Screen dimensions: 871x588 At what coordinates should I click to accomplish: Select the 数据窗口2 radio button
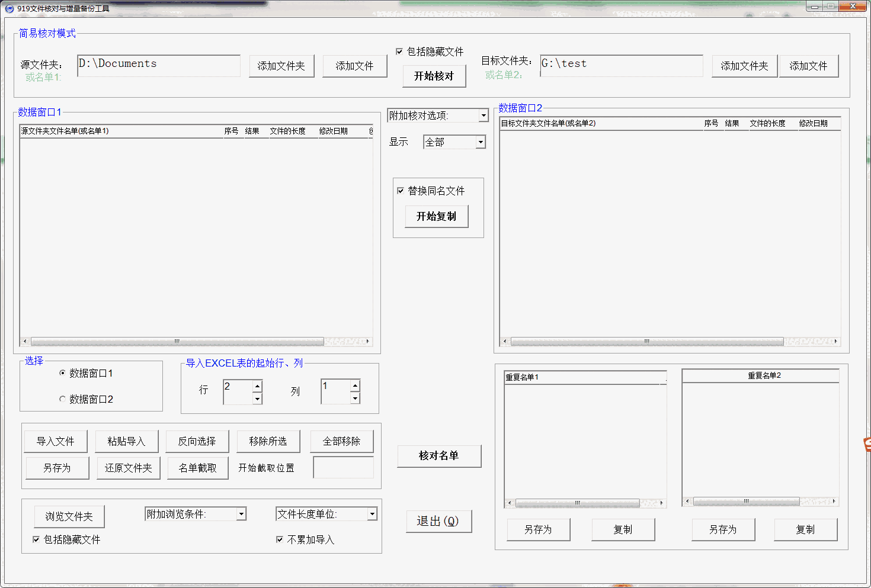[62, 399]
